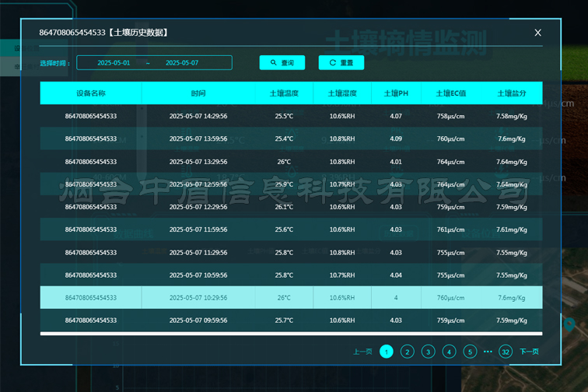
Task: Go to page 2
Action: point(408,352)
